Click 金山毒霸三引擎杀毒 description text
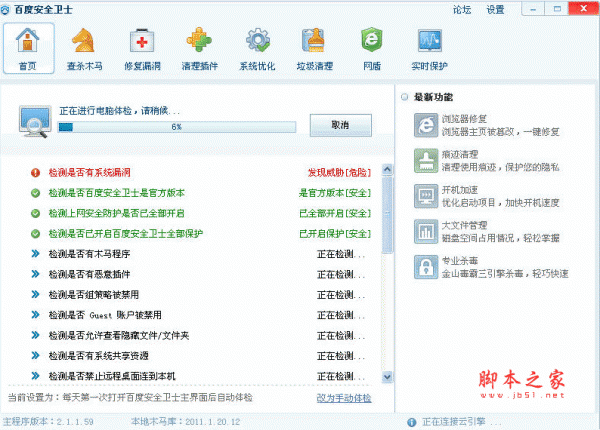600x430 pixels. click(x=505, y=274)
